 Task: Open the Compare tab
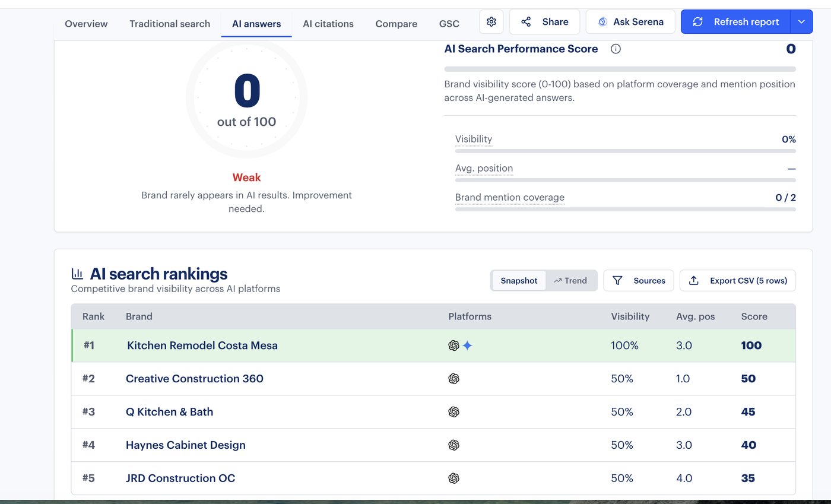[x=397, y=24]
